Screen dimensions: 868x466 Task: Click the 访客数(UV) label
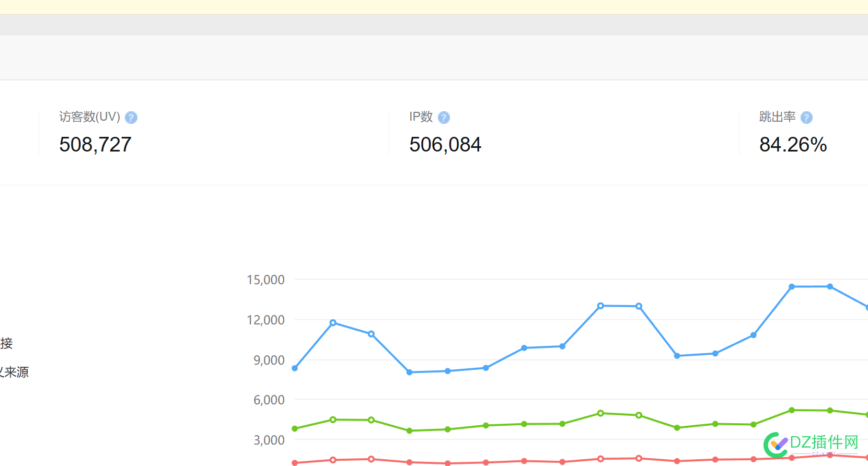(x=89, y=117)
